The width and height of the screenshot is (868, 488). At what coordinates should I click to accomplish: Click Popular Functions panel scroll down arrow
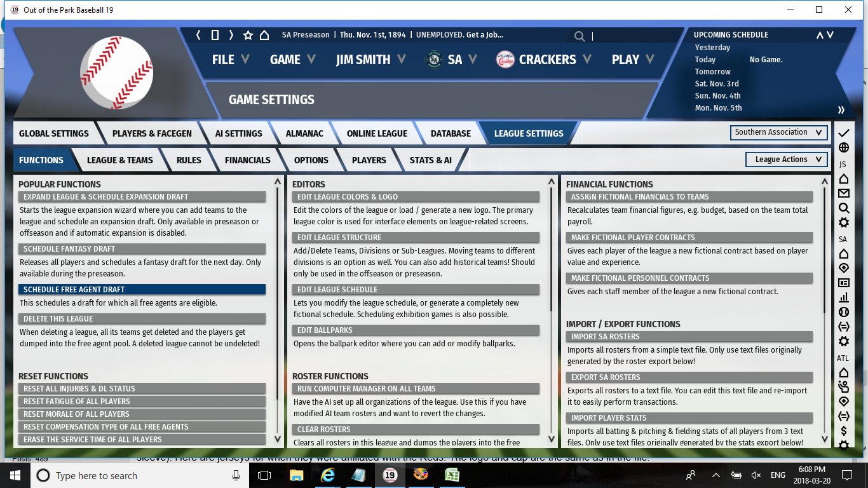pyautogui.click(x=277, y=438)
